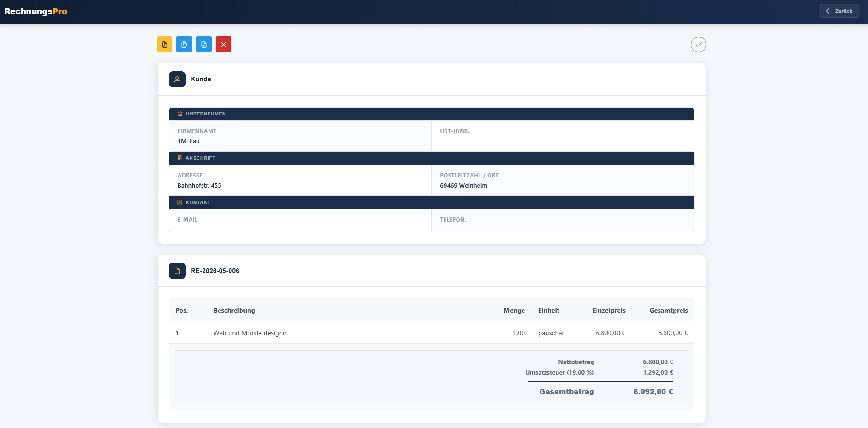The height and width of the screenshot is (428, 868).
Task: Open the RechnungsPro home logo
Action: (x=36, y=11)
